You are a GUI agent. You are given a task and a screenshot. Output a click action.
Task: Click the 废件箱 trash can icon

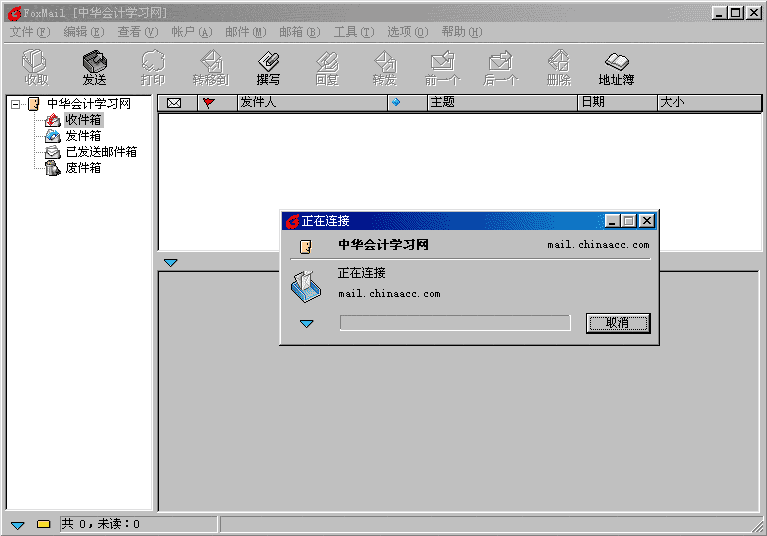click(53, 168)
